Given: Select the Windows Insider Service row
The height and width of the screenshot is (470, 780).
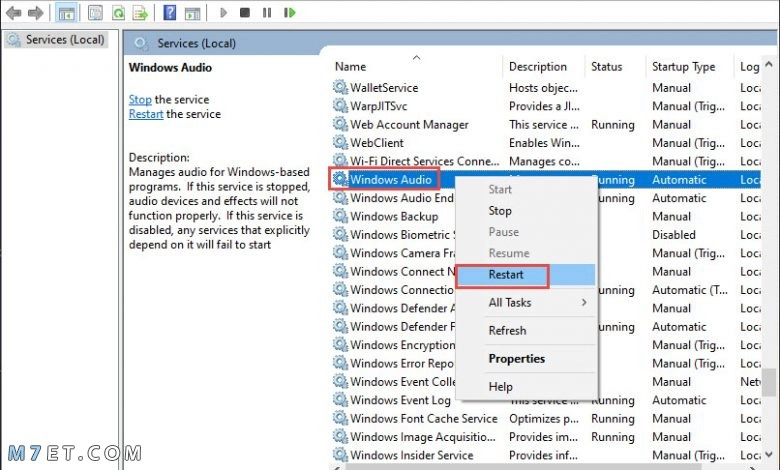Looking at the screenshot, I should point(412,455).
